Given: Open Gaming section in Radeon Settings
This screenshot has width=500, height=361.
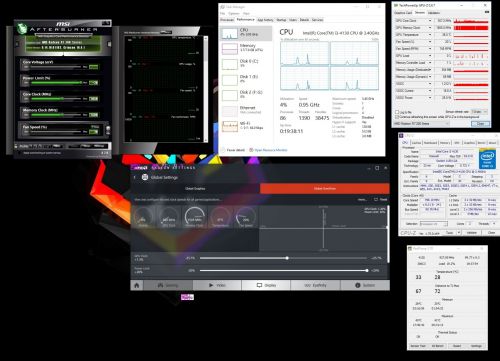Looking at the screenshot, I should pos(168,285).
